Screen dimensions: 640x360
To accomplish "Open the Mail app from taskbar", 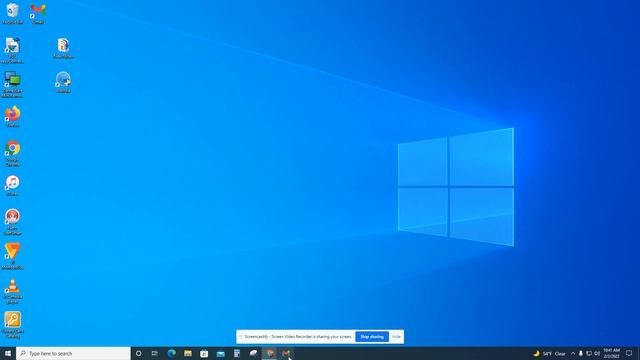I will pos(220,353).
